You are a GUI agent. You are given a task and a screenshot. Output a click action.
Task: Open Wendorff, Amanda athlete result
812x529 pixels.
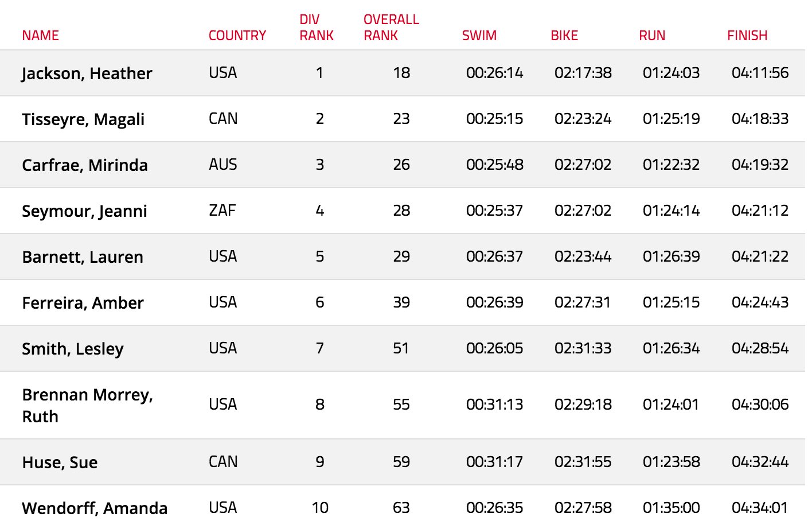95,508
